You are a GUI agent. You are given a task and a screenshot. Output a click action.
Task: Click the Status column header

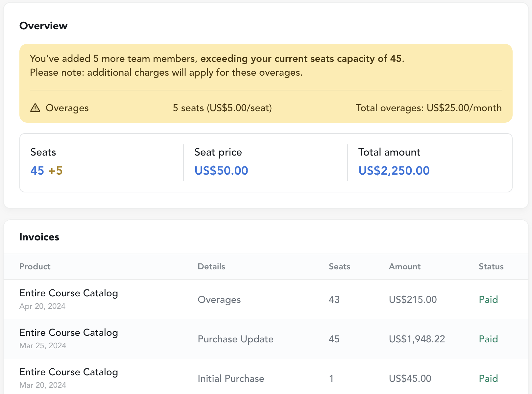coord(491,266)
